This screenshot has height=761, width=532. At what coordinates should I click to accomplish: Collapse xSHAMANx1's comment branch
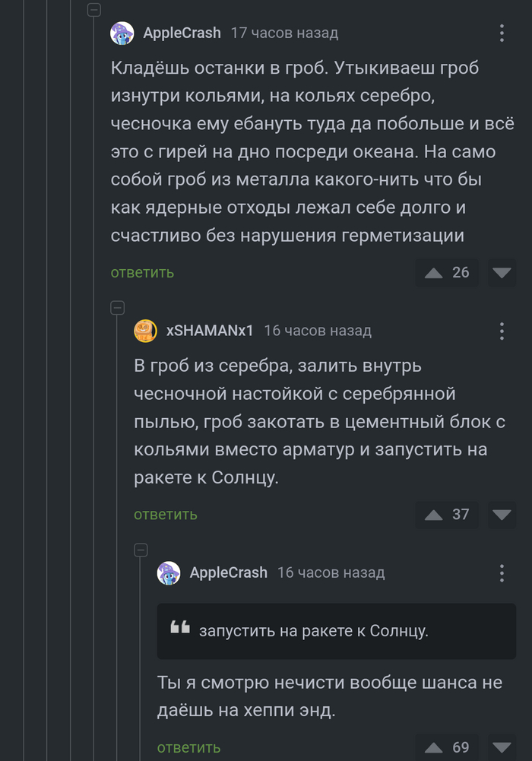[117, 308]
